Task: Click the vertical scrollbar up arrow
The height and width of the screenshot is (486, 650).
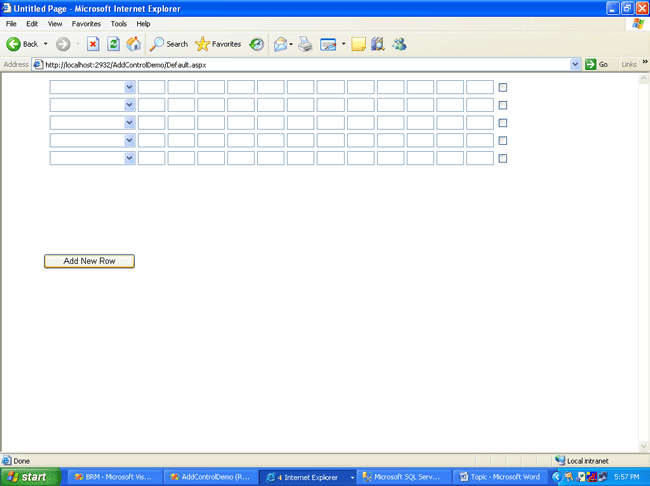Action: pos(644,78)
